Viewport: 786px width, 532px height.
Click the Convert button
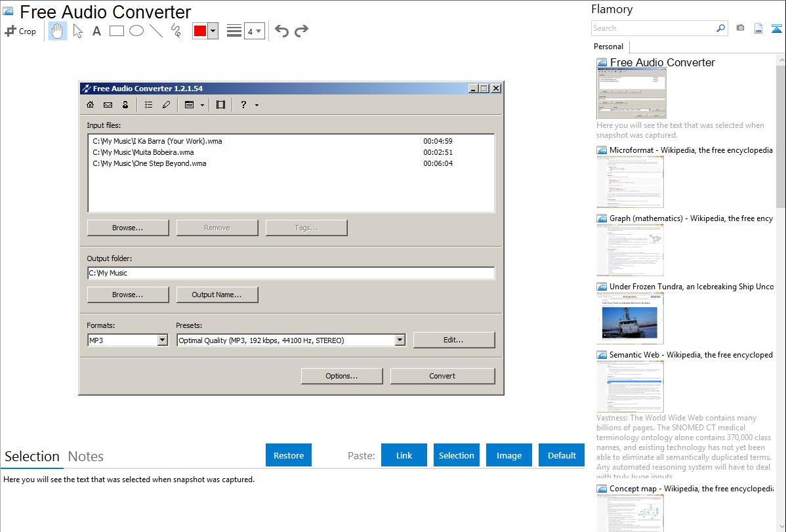(443, 376)
